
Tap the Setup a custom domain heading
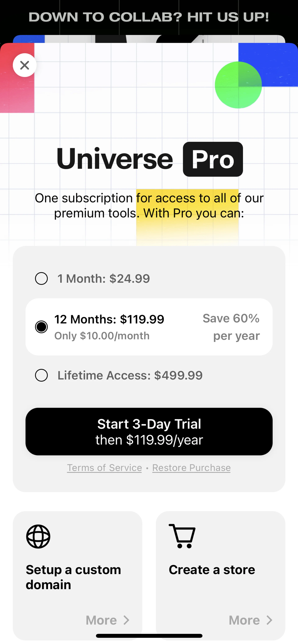73,577
